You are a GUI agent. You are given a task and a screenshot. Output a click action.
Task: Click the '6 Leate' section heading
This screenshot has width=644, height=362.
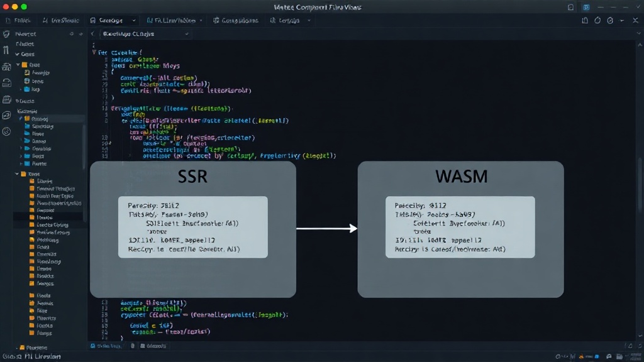click(x=25, y=101)
